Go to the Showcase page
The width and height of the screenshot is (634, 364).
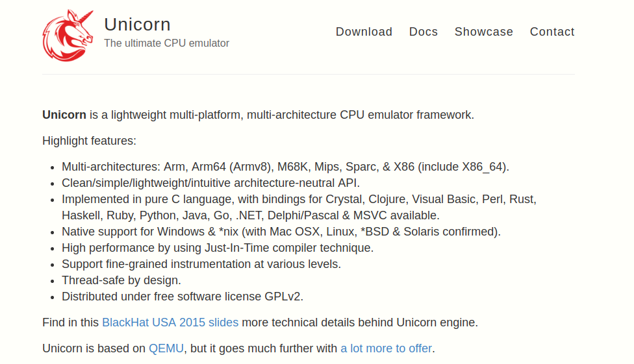coord(484,32)
